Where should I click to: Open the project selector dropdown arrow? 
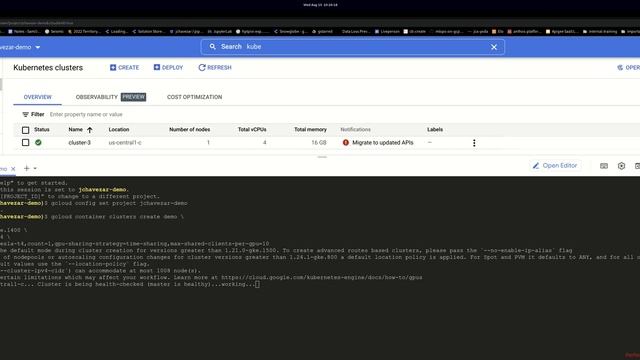[x=38, y=47]
